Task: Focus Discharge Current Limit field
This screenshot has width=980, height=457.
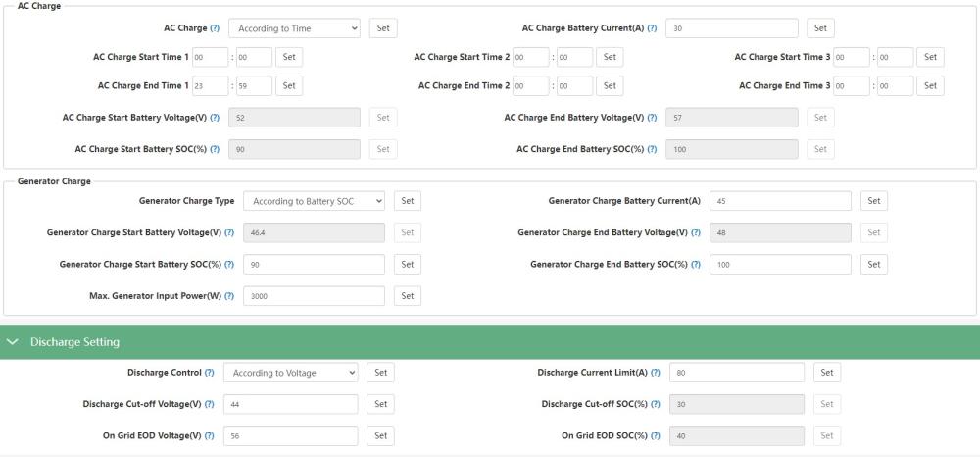Action: [737, 373]
